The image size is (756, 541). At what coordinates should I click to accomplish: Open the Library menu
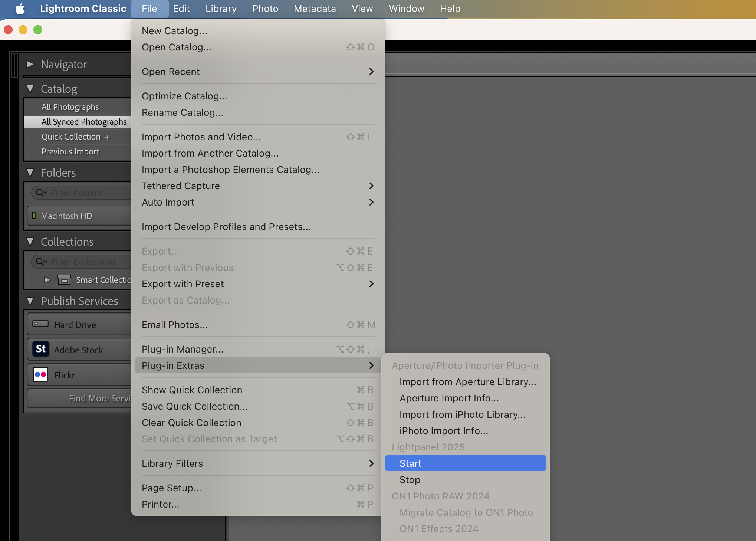221,9
